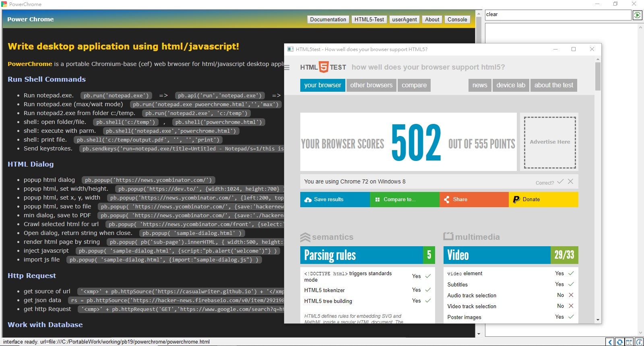Click the Video section header

pos(511,255)
